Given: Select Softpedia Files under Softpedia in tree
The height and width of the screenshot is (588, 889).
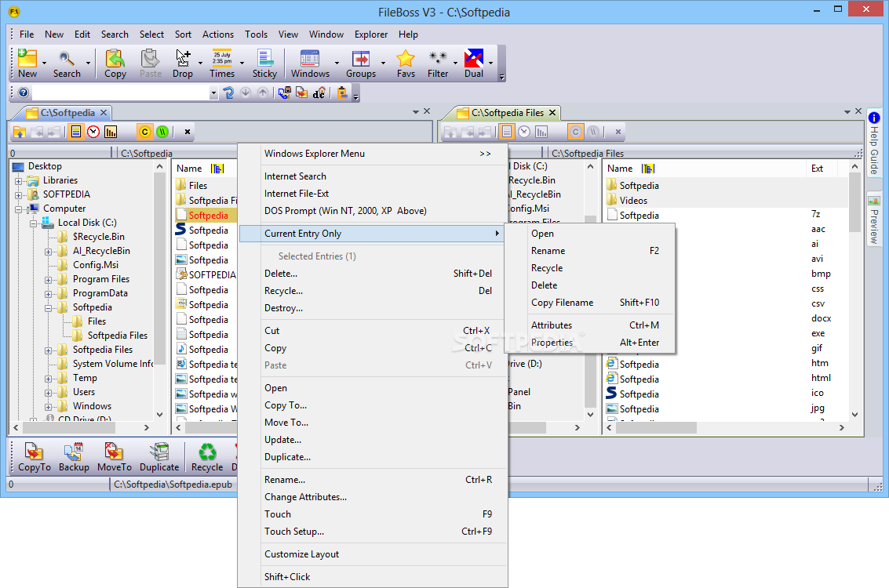Looking at the screenshot, I should point(118,336).
